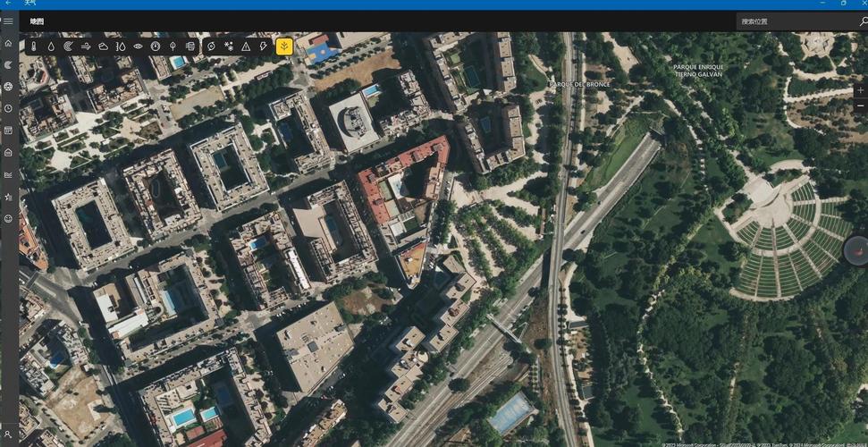Select the lightning bolt layer
Viewport: 868px width, 447px height.
[263, 46]
